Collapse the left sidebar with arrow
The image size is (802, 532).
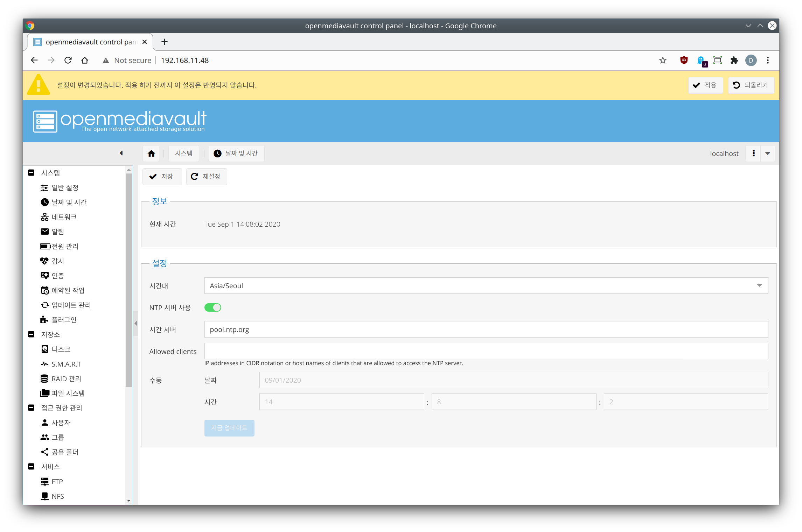tap(121, 153)
